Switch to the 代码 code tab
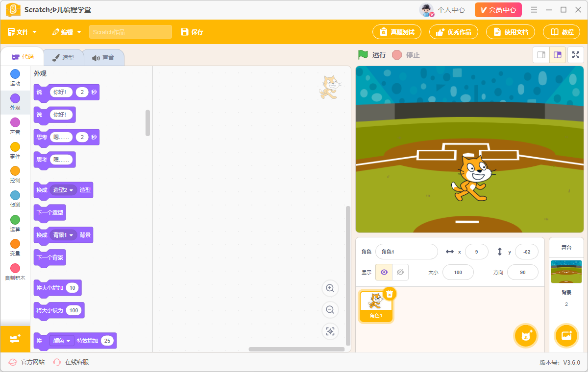588x372 pixels. click(23, 57)
